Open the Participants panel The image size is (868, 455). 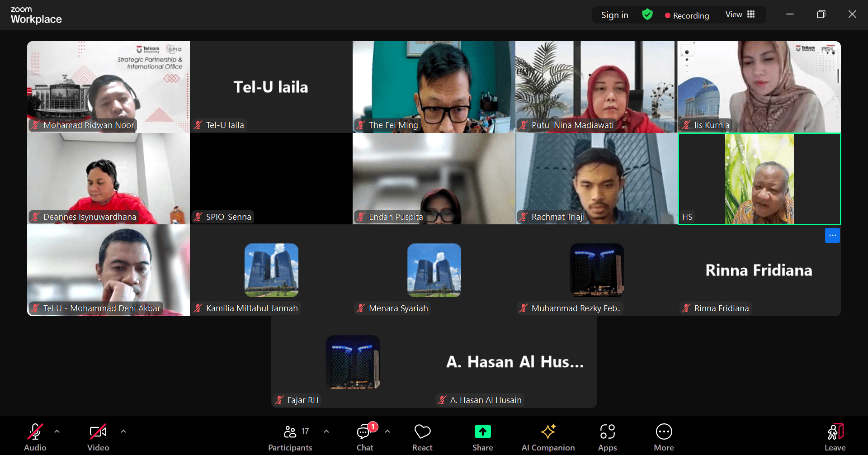290,436
